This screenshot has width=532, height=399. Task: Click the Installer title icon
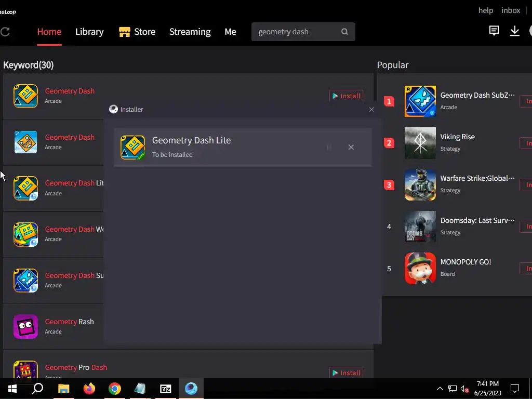[113, 109]
